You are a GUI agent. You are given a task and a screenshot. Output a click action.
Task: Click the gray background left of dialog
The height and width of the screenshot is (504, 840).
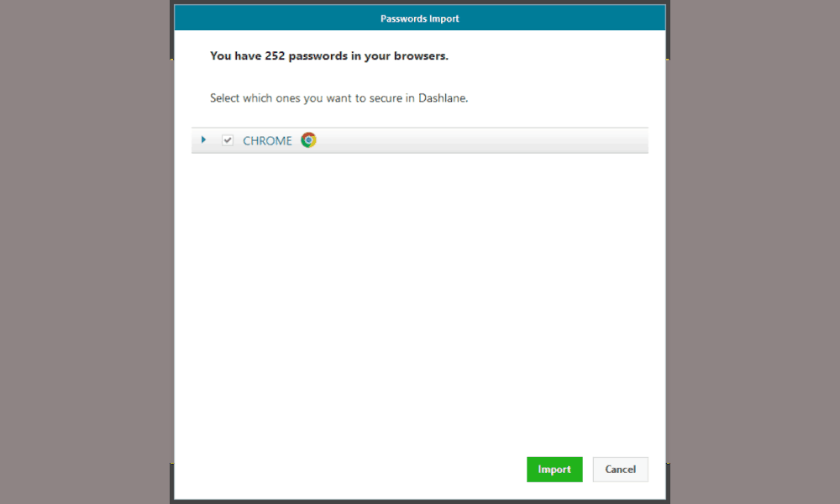[x=85, y=252]
